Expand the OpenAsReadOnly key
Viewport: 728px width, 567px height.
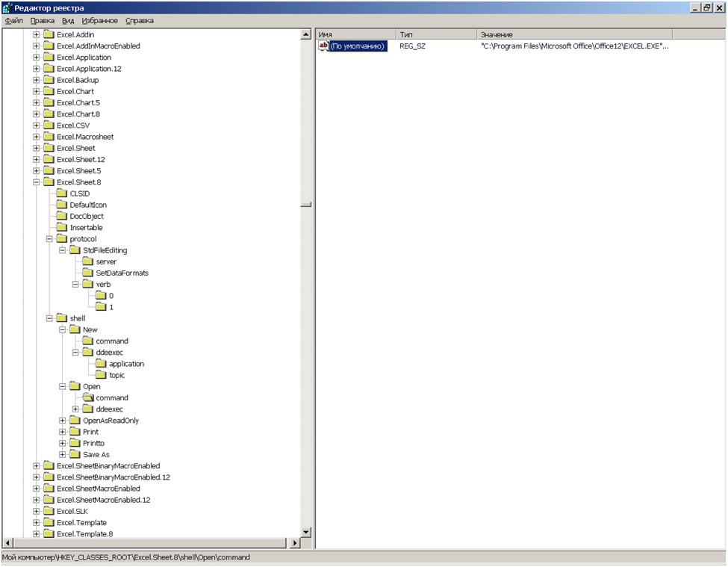click(63, 421)
